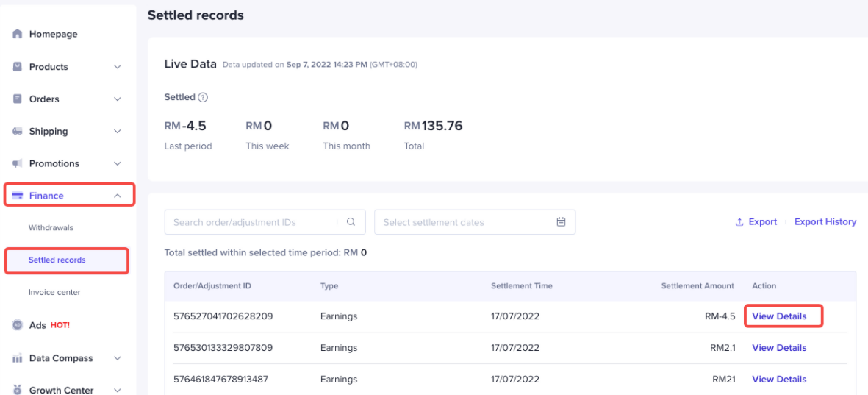Open the Export History link
The image size is (868, 395).
(825, 222)
